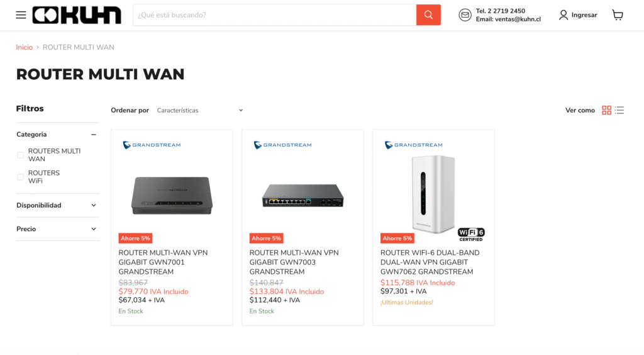This screenshot has height=355, width=644.
Task: Click the Kuhn logo
Action: pyautogui.click(x=77, y=15)
